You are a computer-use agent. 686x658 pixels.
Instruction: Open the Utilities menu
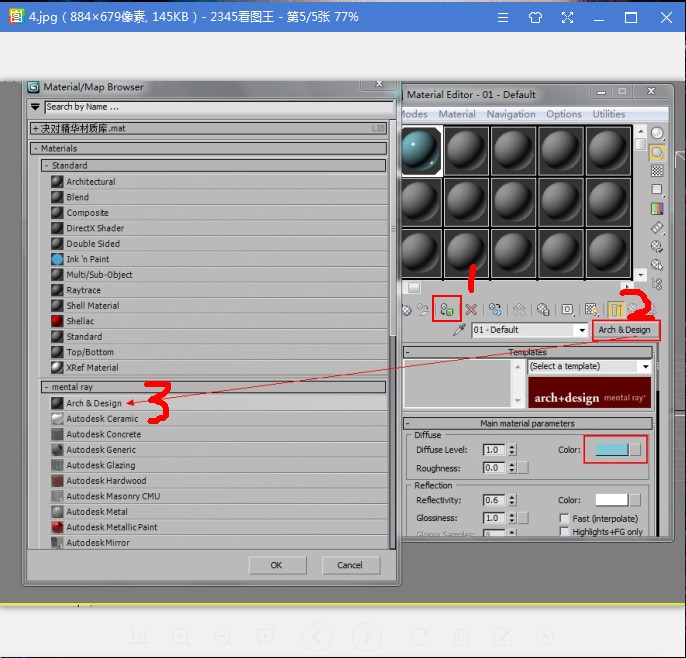pos(609,114)
